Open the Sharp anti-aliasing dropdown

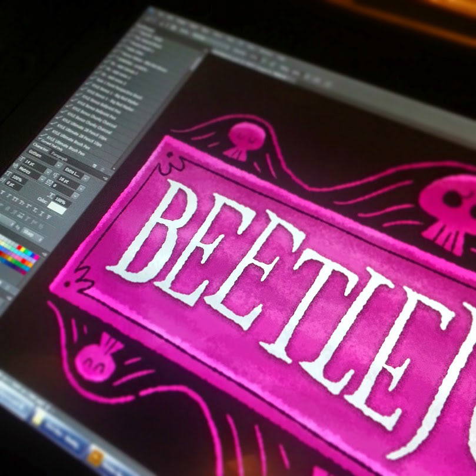point(31,234)
